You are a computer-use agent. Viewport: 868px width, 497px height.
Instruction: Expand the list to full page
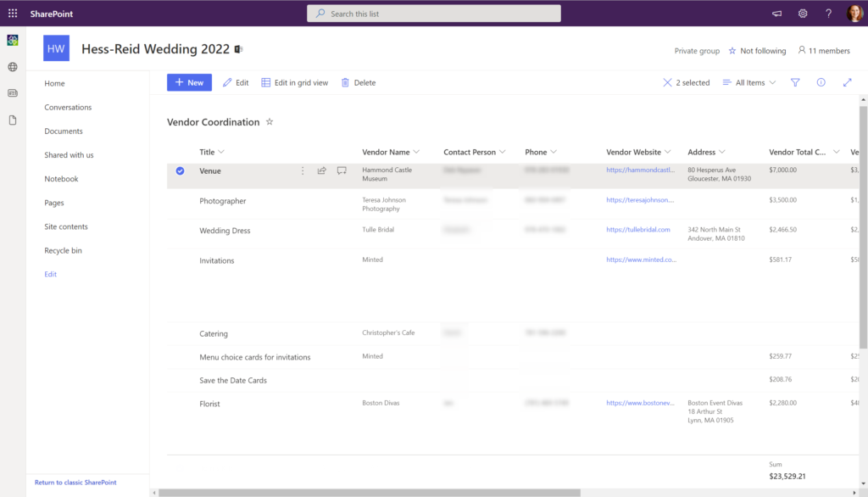(847, 82)
